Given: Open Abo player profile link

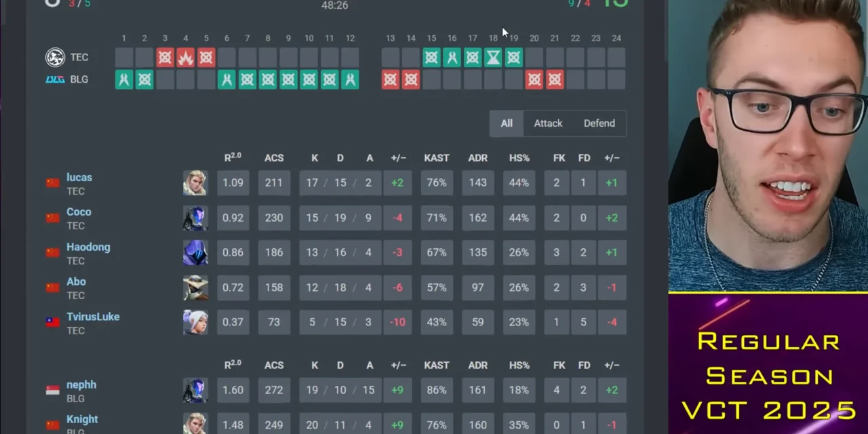Looking at the screenshot, I should coord(76,282).
